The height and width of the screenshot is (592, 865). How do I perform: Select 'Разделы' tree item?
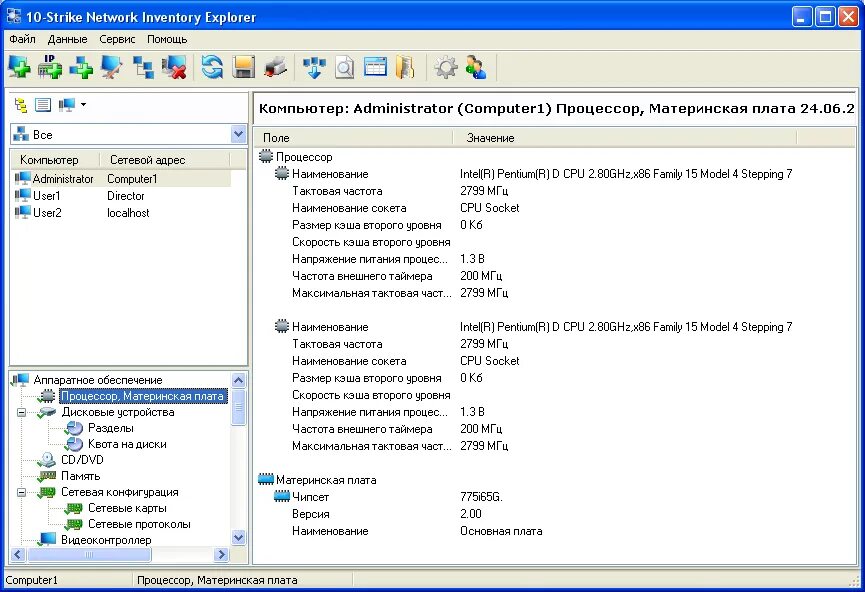pos(110,428)
